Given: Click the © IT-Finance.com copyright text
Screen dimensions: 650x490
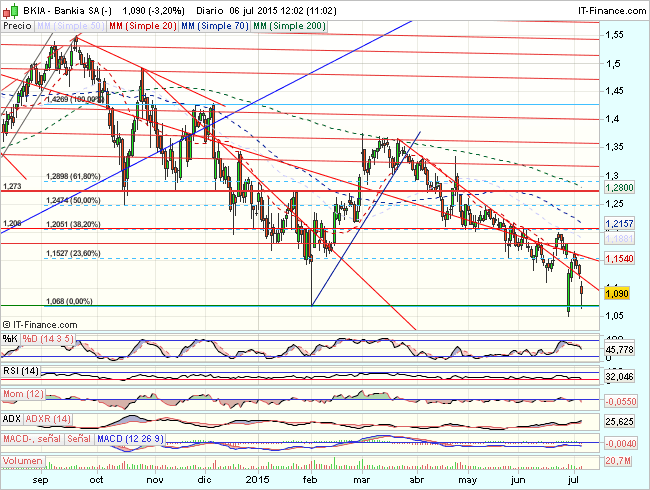Looking at the screenshot, I should [40, 325].
